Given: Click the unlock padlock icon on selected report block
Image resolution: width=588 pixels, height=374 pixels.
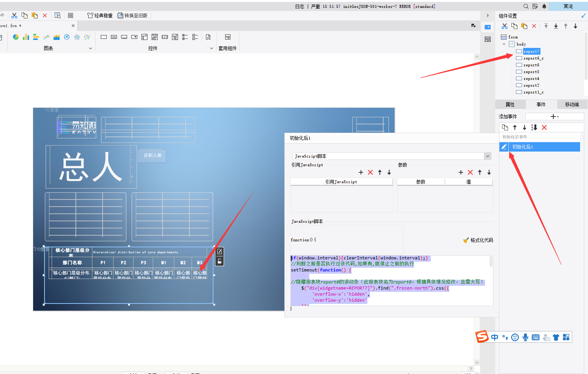Looking at the screenshot, I should (220, 261).
